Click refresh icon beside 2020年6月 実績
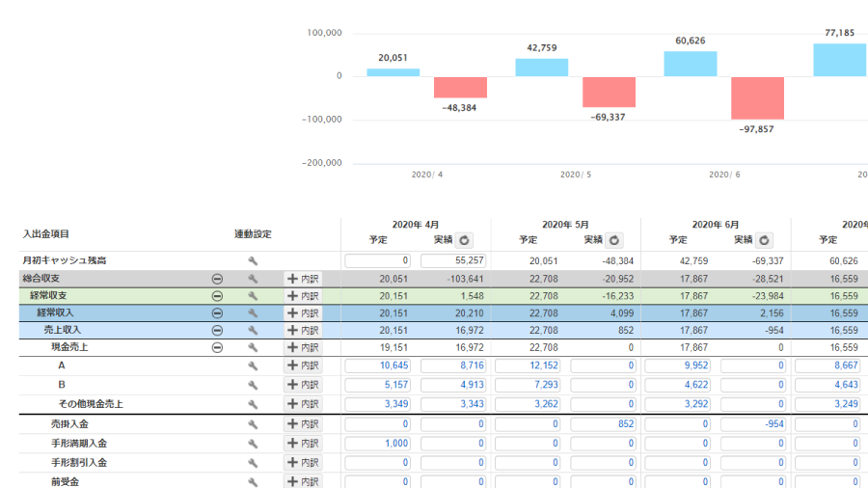 764,240
